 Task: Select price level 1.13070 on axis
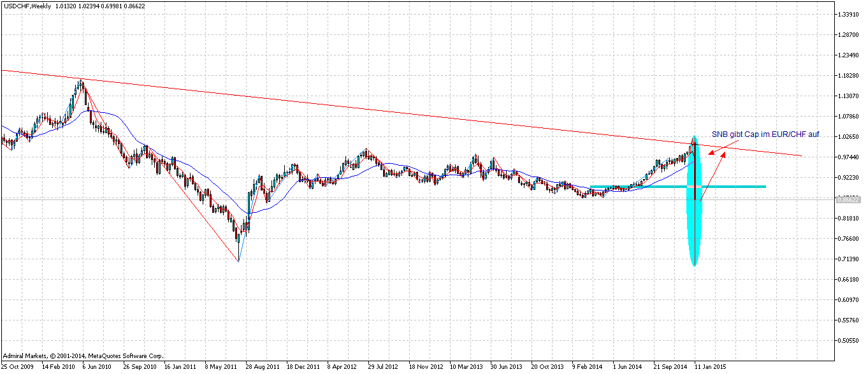(x=847, y=96)
